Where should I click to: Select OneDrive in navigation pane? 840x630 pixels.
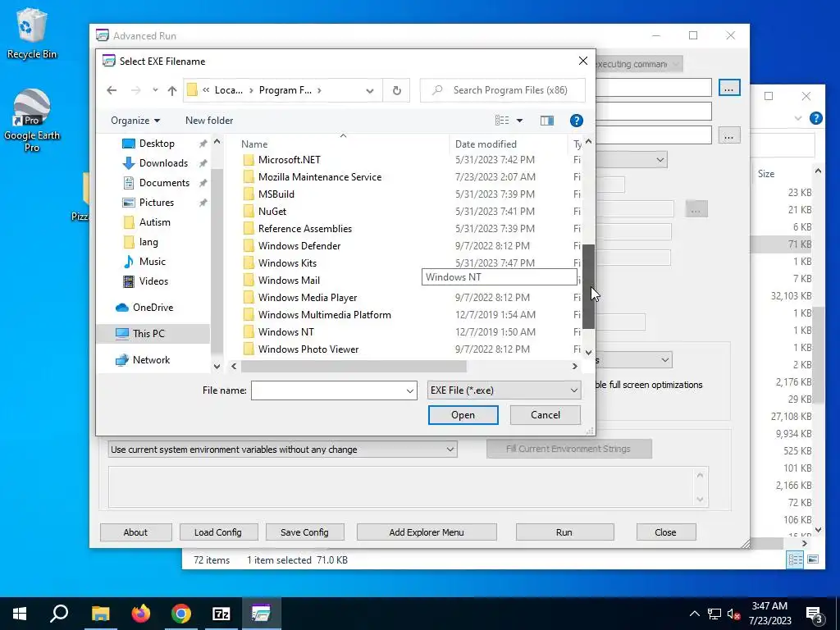(153, 308)
